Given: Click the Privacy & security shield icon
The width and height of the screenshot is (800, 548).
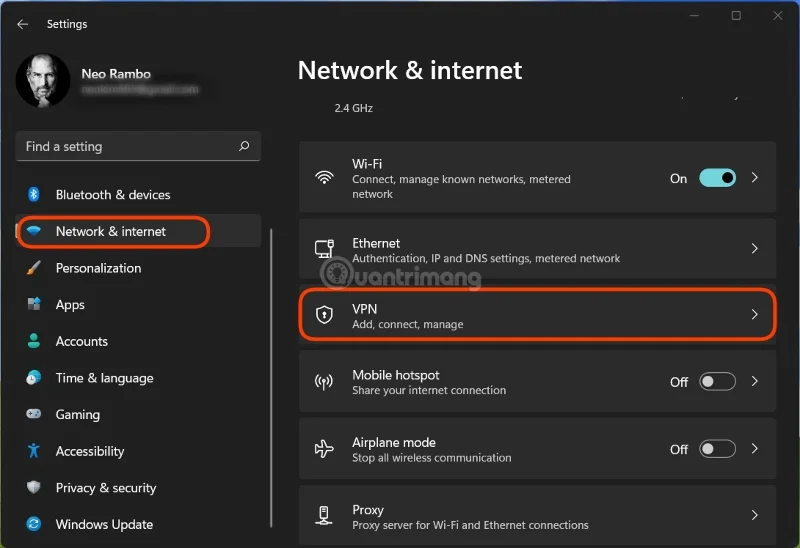Looking at the screenshot, I should click(x=34, y=487).
